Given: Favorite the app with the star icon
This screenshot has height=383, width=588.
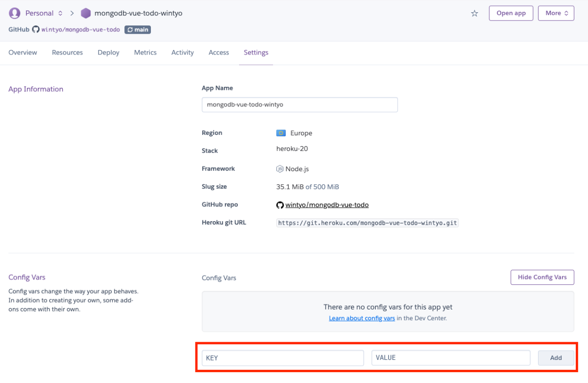Looking at the screenshot, I should 474,13.
